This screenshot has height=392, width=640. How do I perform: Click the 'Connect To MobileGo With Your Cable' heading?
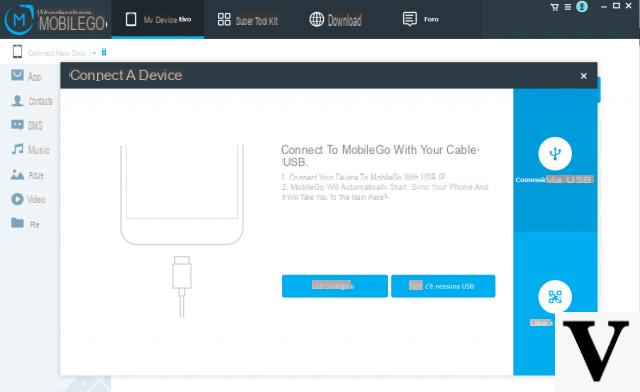pyautogui.click(x=380, y=156)
